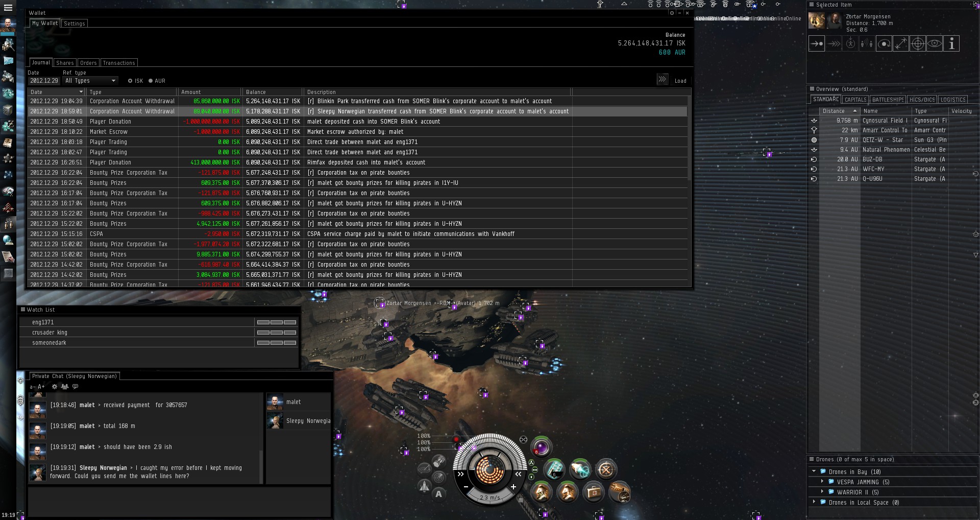The image size is (980, 520).
Task: Increase chat font size with A+
Action: pos(41,387)
